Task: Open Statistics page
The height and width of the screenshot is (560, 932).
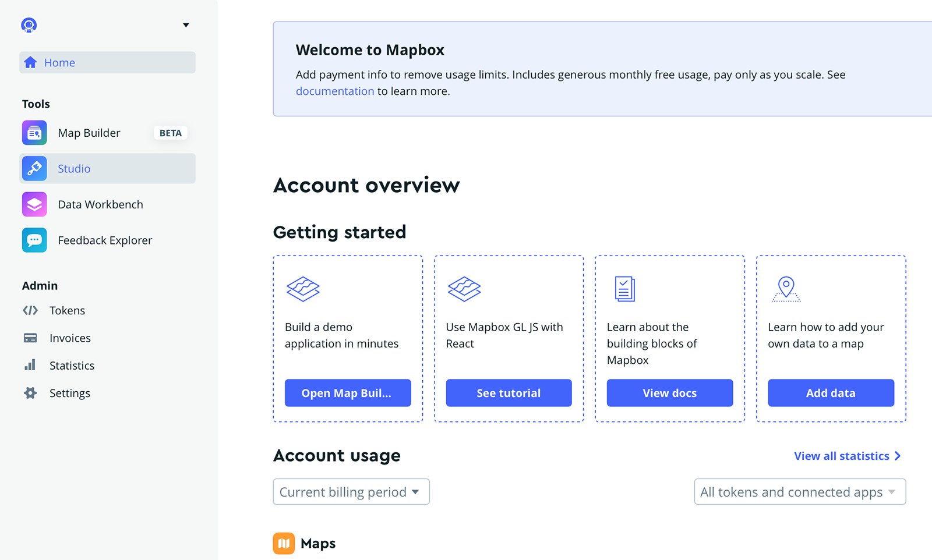Action: tap(72, 366)
